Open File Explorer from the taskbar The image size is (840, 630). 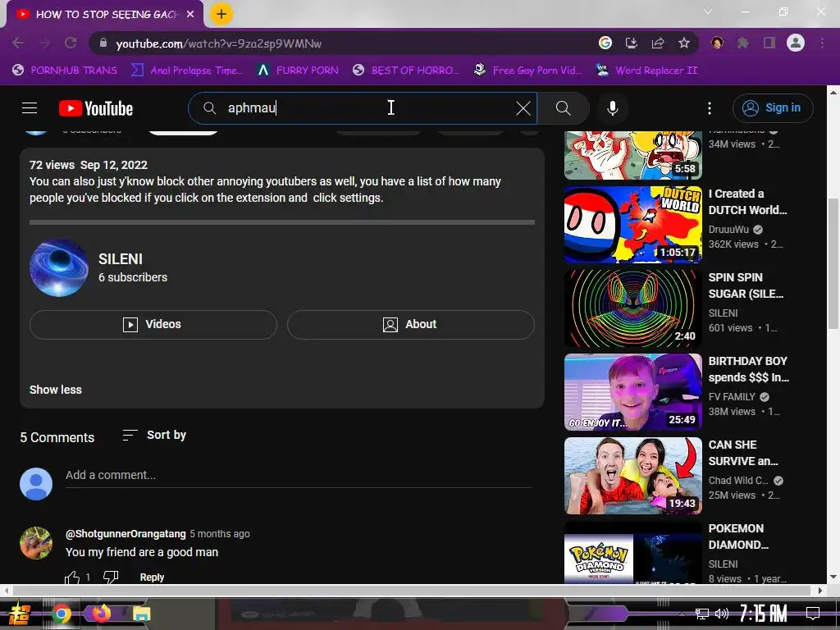point(141,614)
